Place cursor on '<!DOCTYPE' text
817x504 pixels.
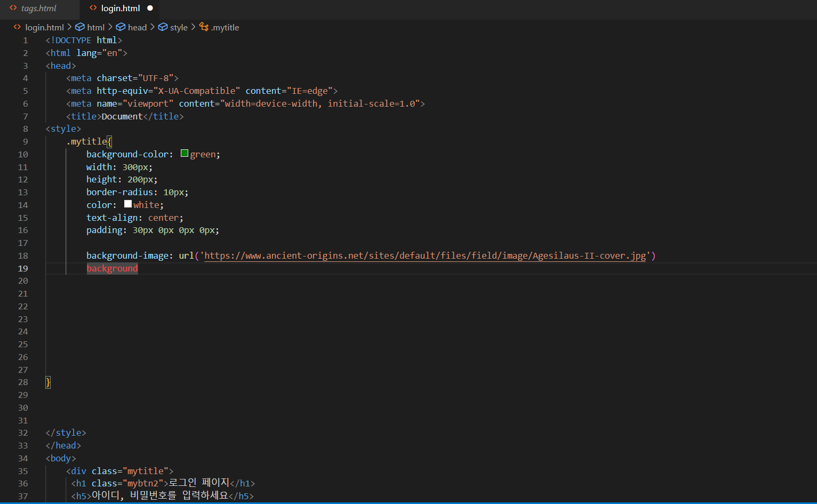68,41
